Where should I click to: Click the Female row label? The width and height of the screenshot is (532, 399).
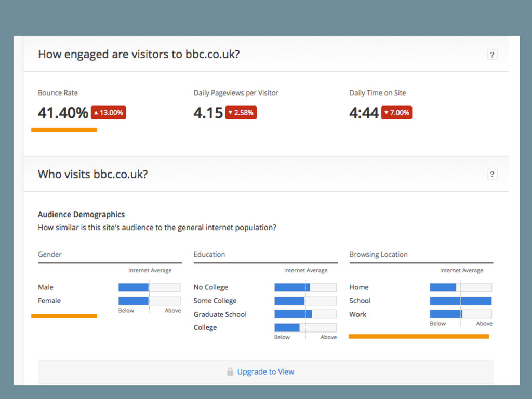click(49, 301)
